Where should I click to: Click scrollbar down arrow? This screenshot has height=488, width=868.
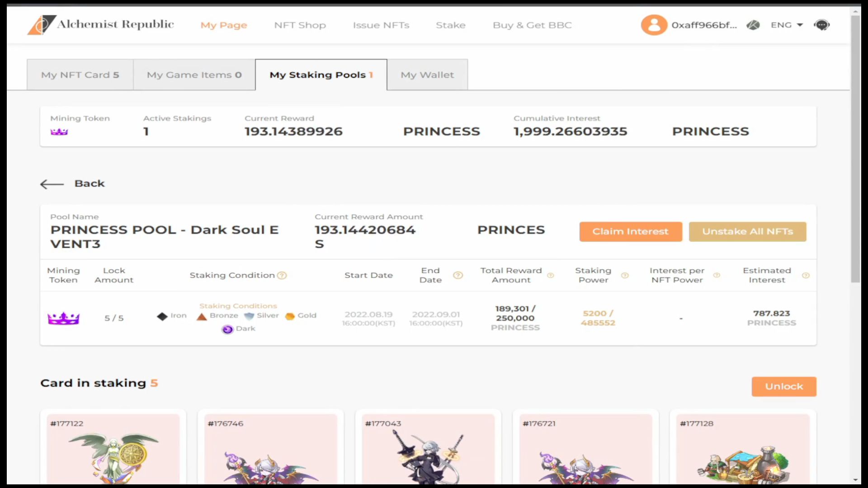855,480
